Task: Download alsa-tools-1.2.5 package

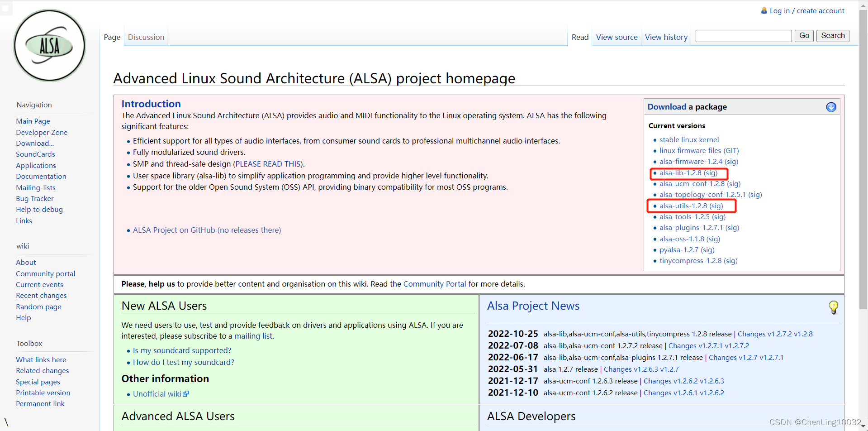Action: (x=684, y=216)
